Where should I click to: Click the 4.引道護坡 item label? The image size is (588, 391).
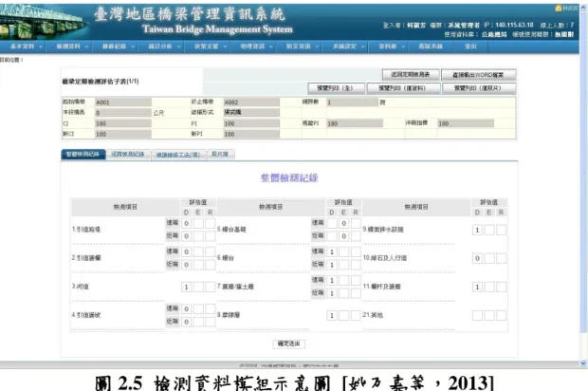86,315
